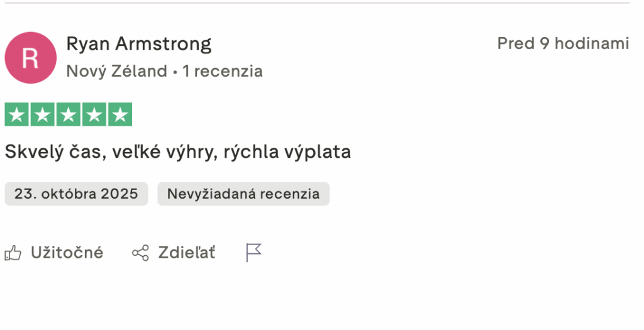Click the thumbs-up icon on the review

pyautogui.click(x=13, y=253)
